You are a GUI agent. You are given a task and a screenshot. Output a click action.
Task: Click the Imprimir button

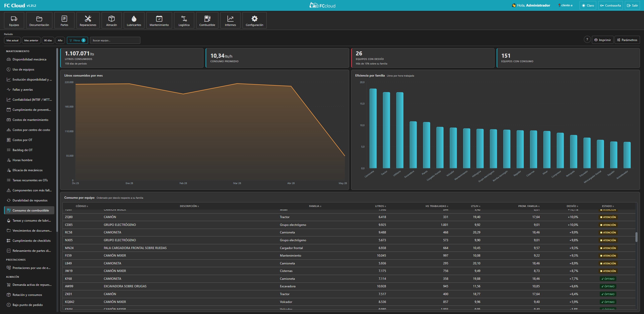(602, 40)
